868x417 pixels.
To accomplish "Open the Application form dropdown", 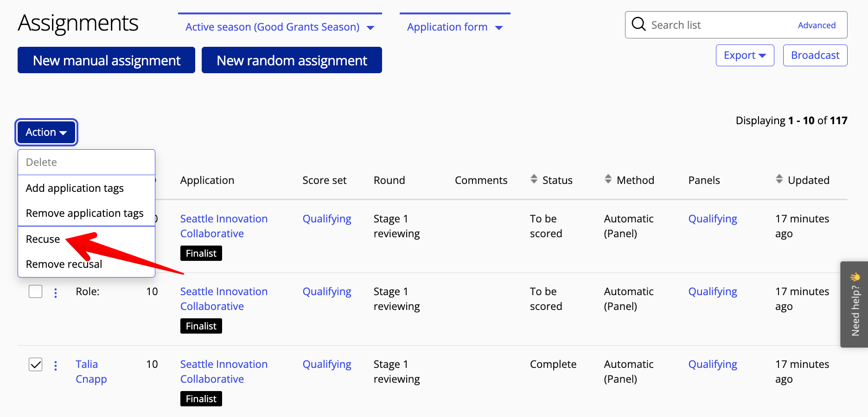I will [x=454, y=27].
